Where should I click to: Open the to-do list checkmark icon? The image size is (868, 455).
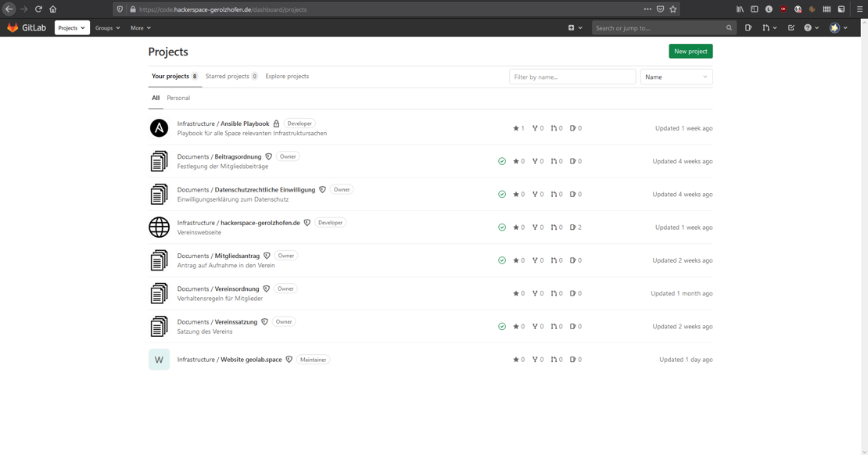(791, 27)
